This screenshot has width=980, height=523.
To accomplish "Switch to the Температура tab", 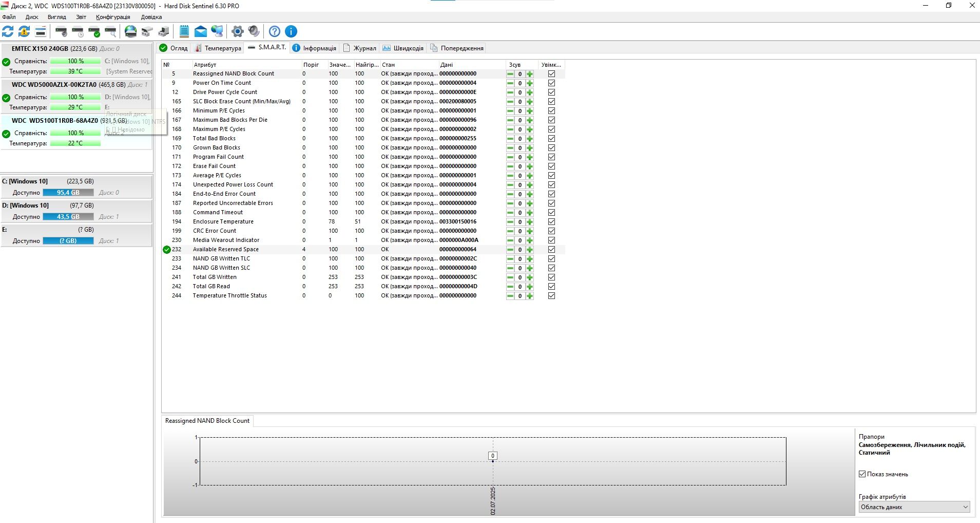I will (x=218, y=48).
